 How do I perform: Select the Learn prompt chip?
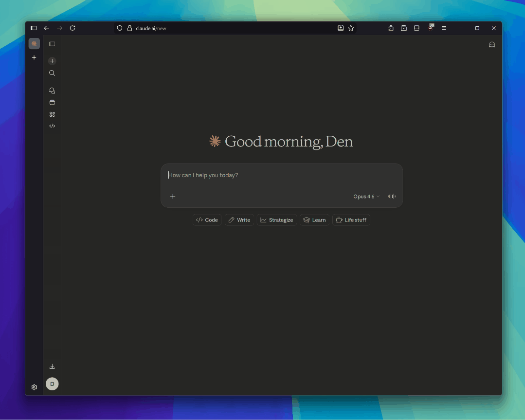pyautogui.click(x=315, y=219)
